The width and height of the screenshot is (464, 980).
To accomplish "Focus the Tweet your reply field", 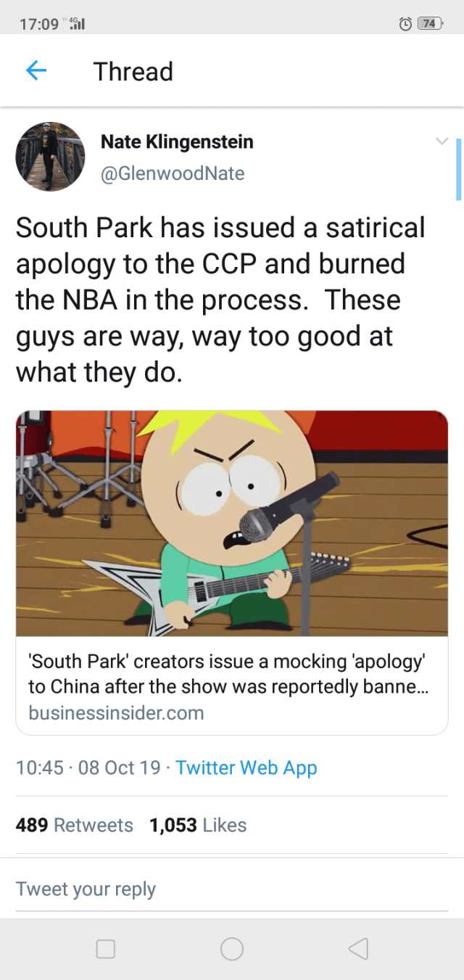I will click(x=232, y=889).
